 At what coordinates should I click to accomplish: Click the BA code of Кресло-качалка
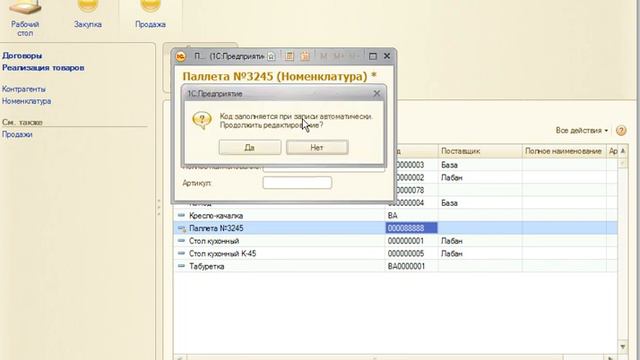click(411, 216)
